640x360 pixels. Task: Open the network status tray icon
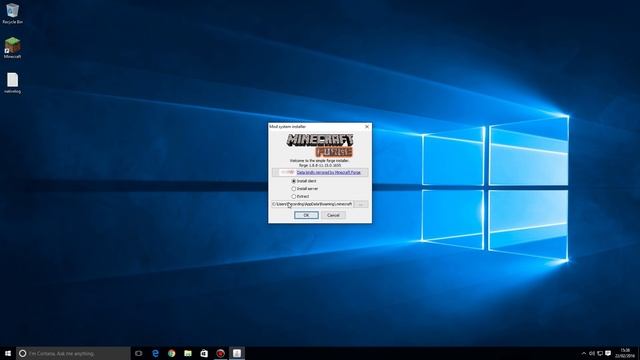click(x=600, y=353)
